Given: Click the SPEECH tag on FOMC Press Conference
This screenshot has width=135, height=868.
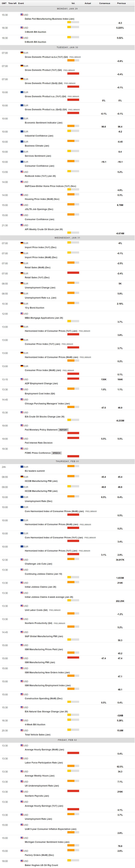Looking at the screenshot, I should (57, 453).
